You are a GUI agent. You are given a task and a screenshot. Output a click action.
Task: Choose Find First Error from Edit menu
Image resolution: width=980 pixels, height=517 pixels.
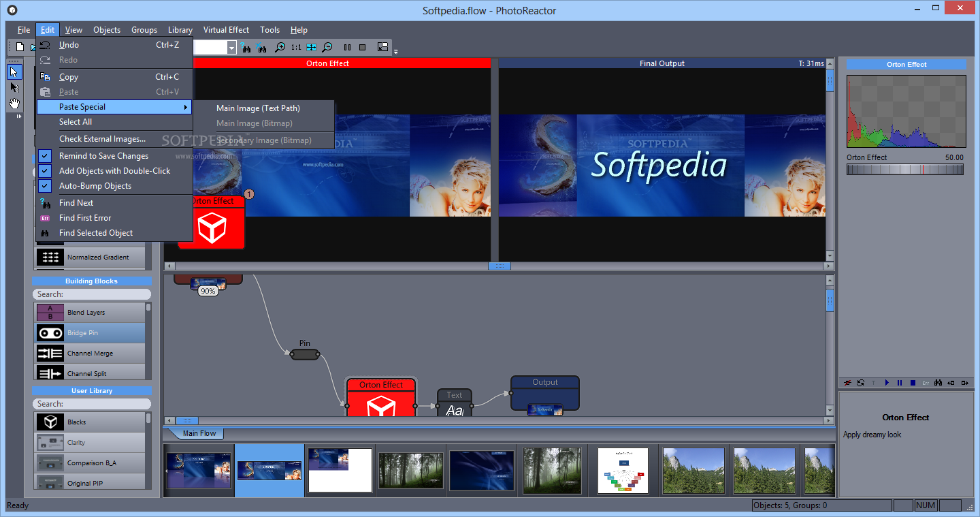pos(115,218)
